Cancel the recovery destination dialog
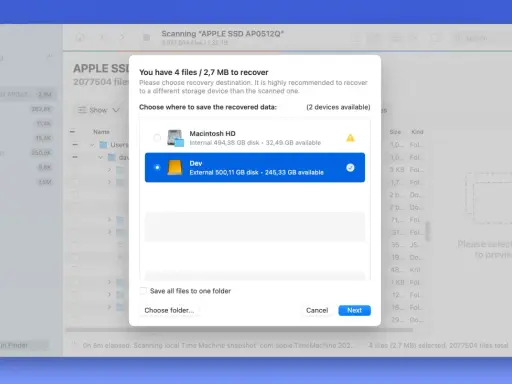 (317, 310)
